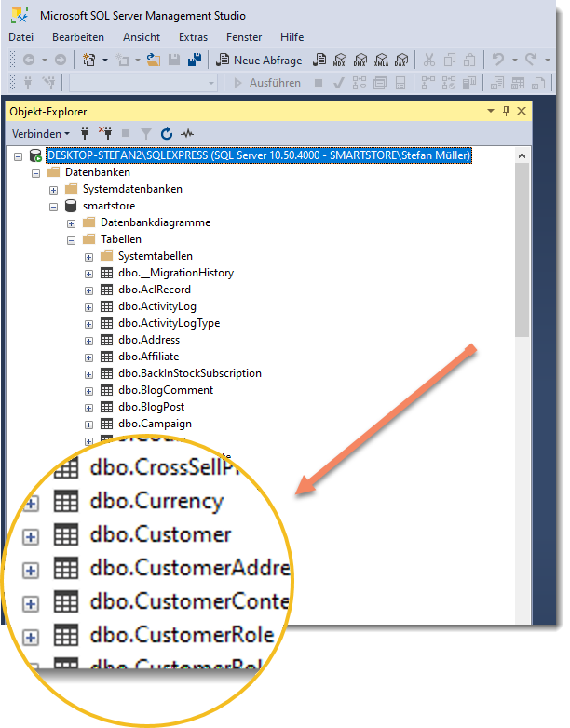The image size is (570, 728).
Task: Click the DAX query icon in toolbar
Action: pyautogui.click(x=401, y=60)
